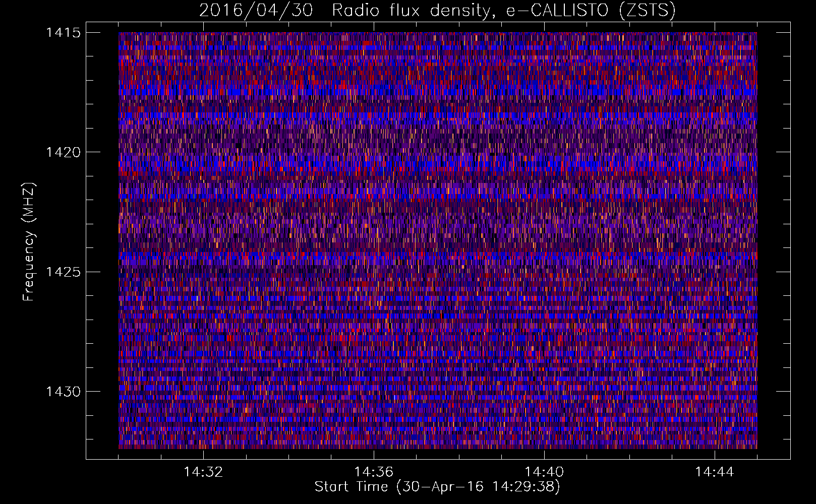Click the 14:44 time tick label
This screenshot has width=816, height=504.
click(715, 472)
